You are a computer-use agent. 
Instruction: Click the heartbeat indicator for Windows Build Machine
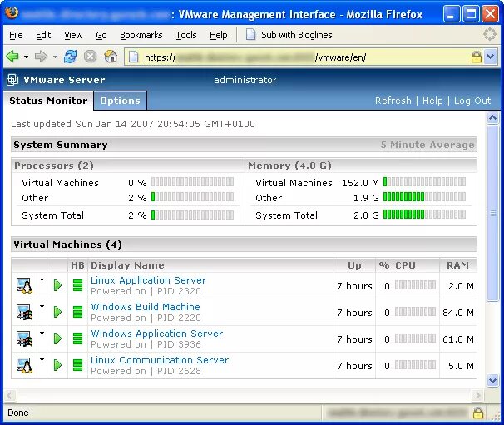pyautogui.click(x=77, y=312)
